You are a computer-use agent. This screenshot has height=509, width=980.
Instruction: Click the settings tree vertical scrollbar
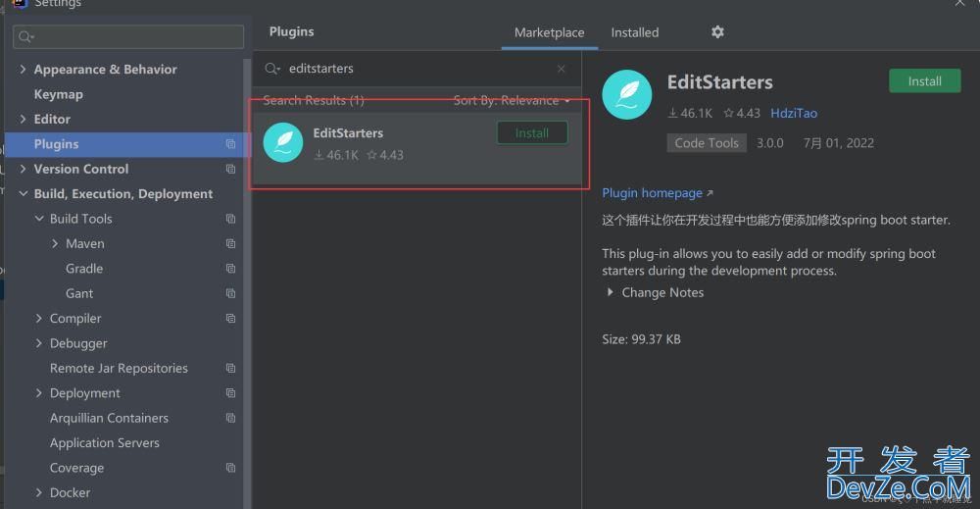click(247, 281)
